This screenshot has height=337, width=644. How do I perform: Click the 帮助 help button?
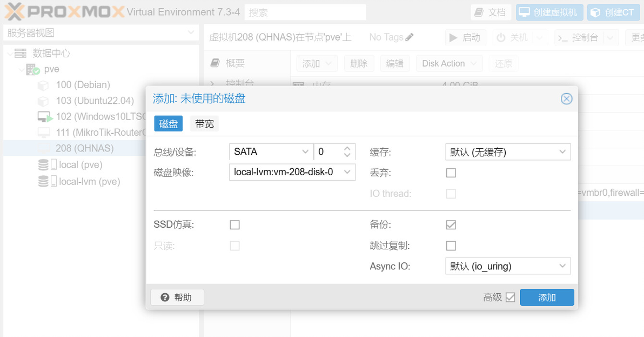click(x=177, y=297)
